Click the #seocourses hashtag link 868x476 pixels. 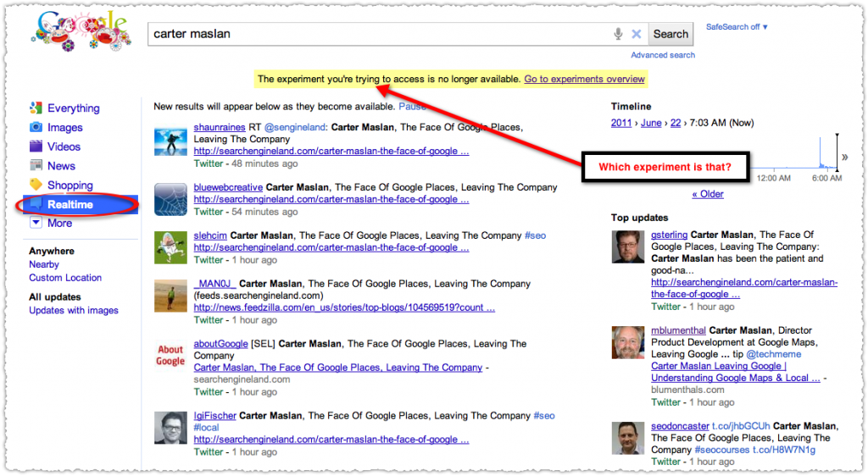click(722, 450)
